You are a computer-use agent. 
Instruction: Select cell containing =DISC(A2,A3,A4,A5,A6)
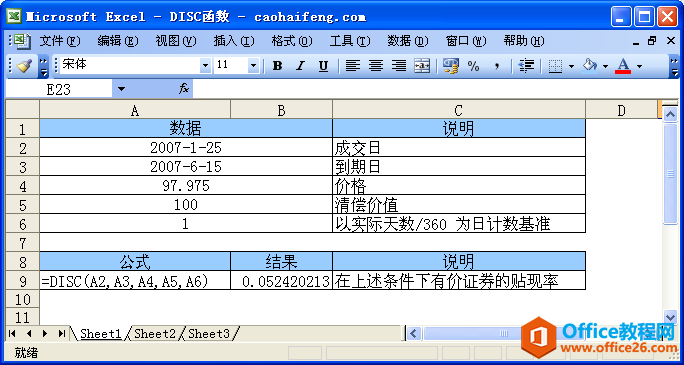(135, 280)
